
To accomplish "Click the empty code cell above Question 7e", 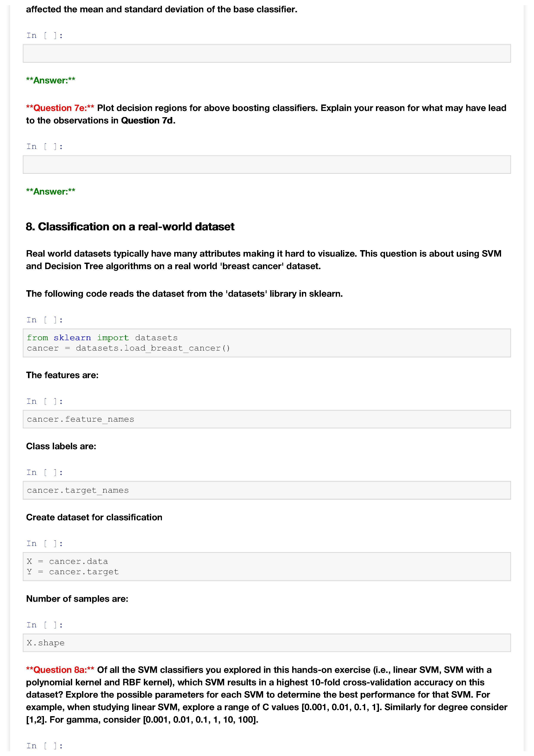I will (267, 53).
